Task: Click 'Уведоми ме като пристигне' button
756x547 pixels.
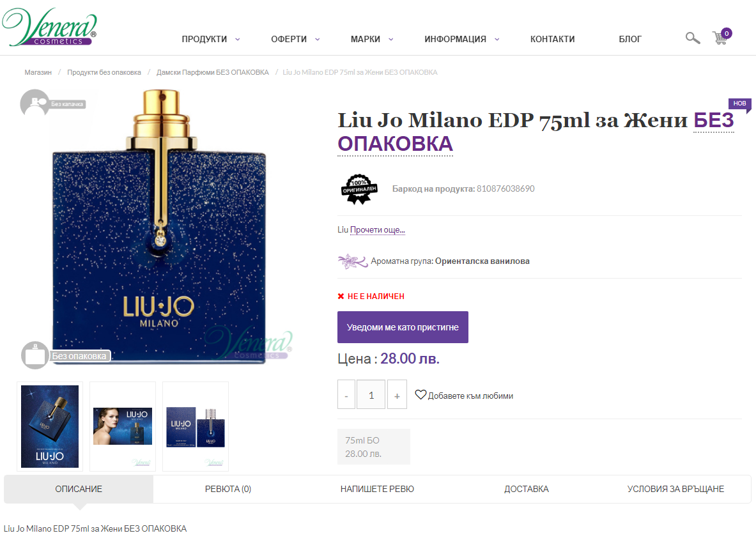Action: coord(403,327)
